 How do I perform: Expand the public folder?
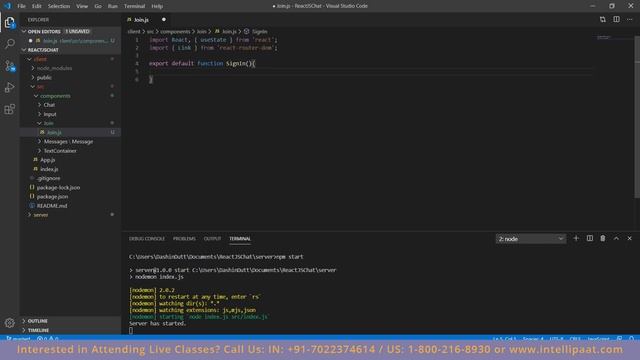click(33, 78)
